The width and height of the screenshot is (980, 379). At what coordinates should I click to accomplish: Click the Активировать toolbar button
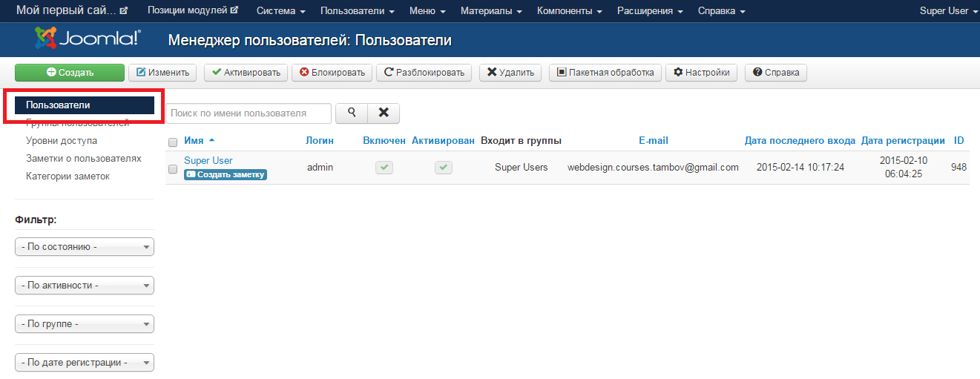pos(246,72)
